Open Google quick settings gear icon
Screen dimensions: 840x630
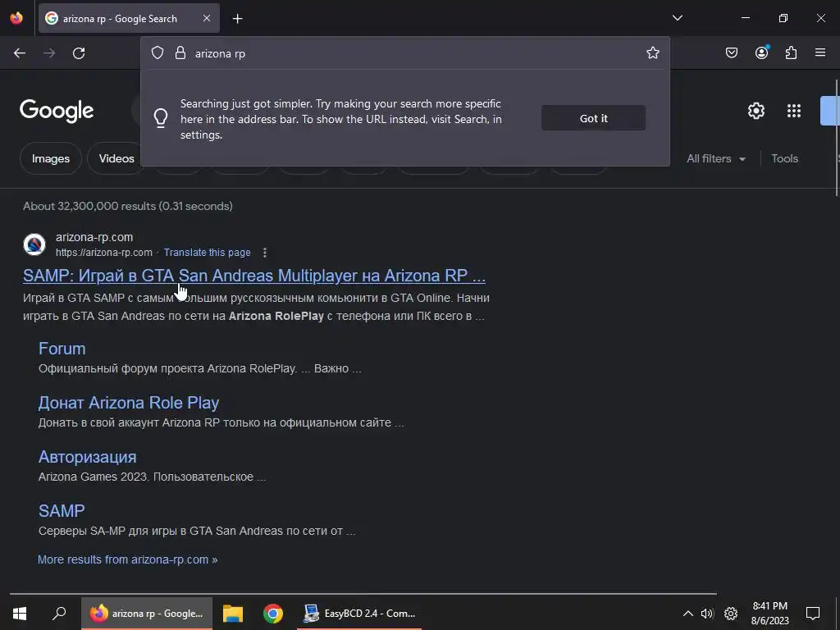[x=756, y=111]
